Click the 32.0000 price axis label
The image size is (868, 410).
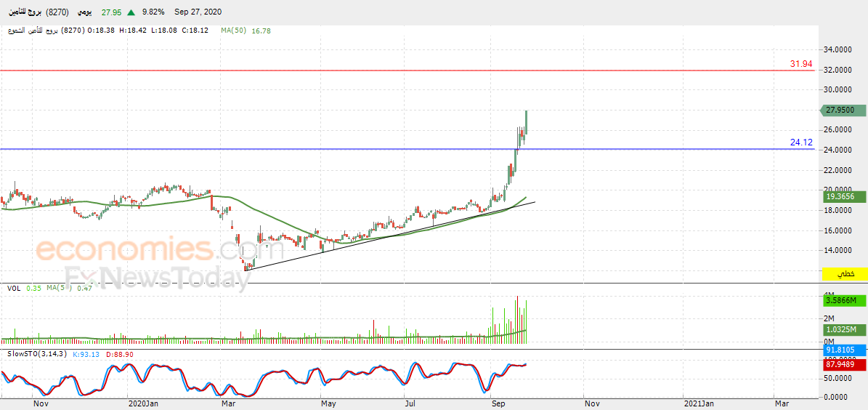click(839, 70)
